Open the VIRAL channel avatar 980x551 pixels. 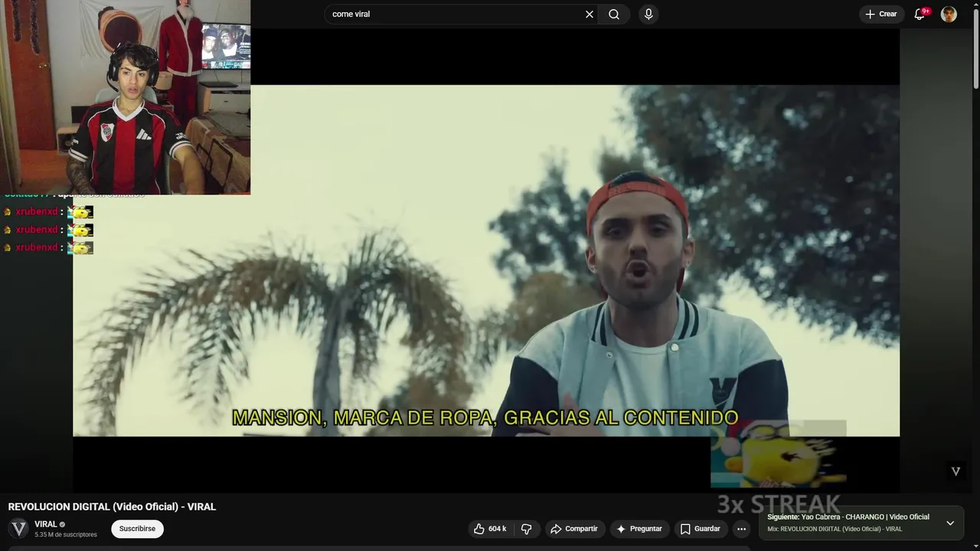click(19, 529)
